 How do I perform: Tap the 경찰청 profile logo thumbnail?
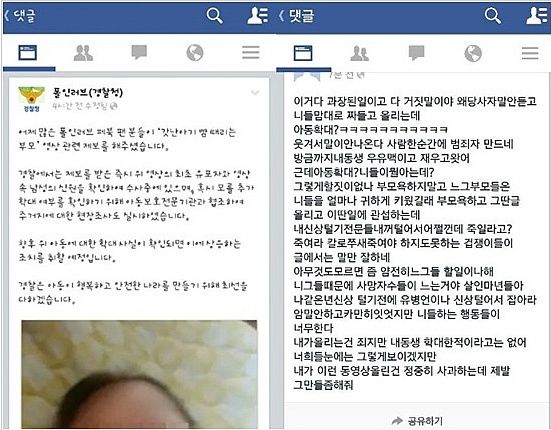click(x=32, y=99)
